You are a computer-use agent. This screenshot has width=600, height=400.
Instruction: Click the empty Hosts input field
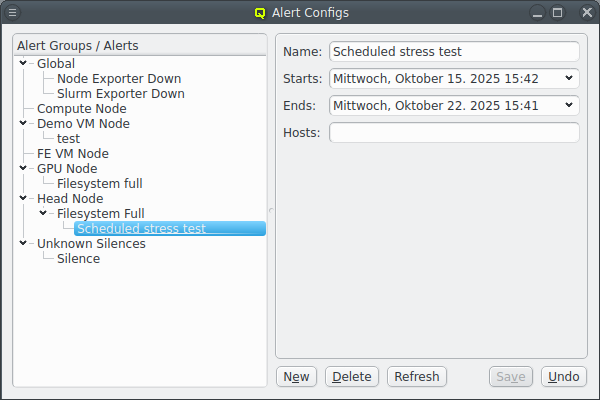point(454,132)
